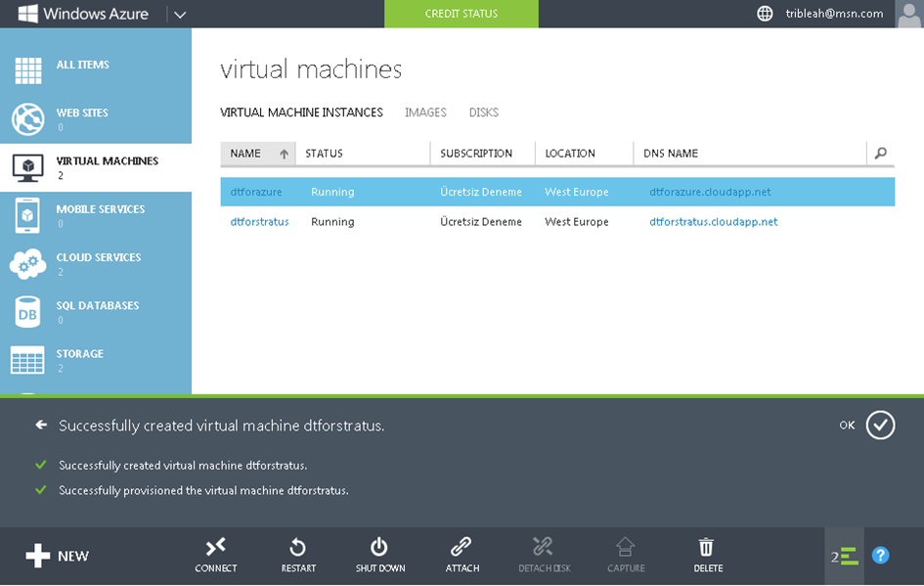Click the back arrow in the notification

[41, 425]
